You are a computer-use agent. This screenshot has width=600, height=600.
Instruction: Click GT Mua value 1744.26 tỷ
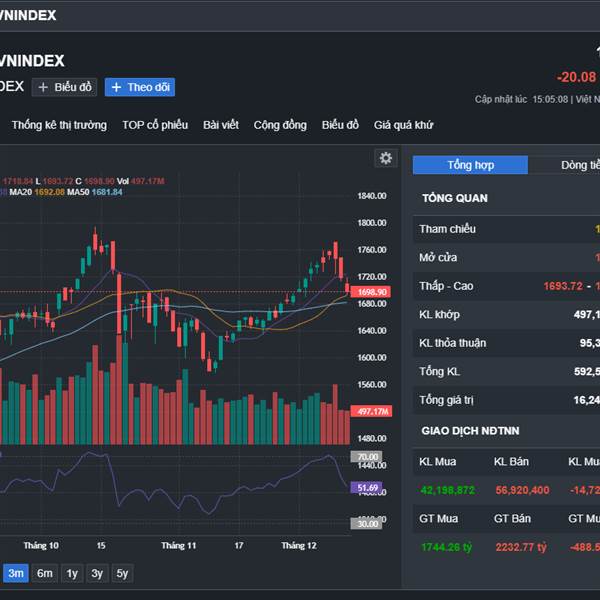[446, 547]
